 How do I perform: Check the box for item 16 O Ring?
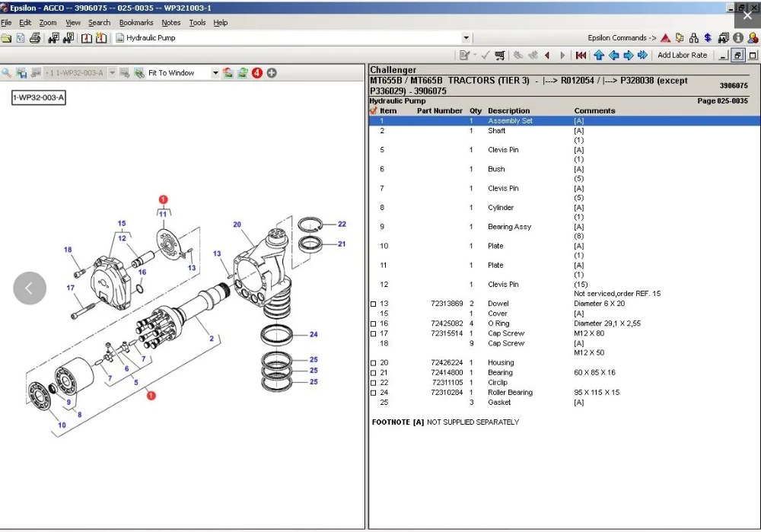[373, 323]
